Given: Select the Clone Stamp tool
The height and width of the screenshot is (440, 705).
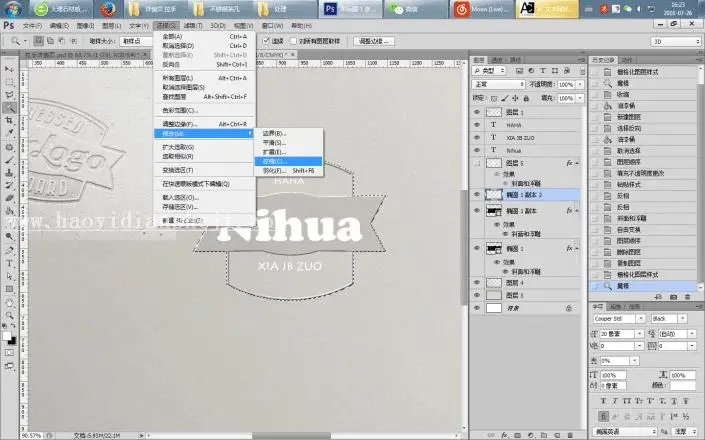Looking at the screenshot, I should pos(9,173).
